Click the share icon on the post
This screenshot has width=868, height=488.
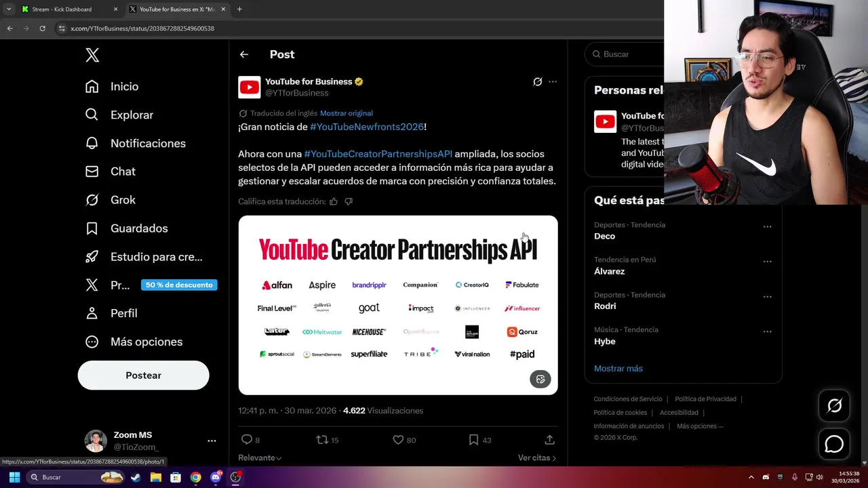550,440
